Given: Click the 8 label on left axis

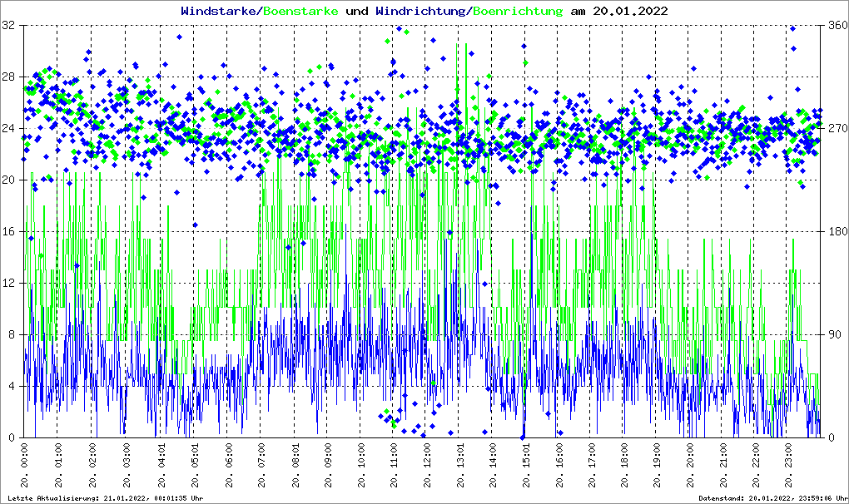Looking at the screenshot, I should click(13, 335).
